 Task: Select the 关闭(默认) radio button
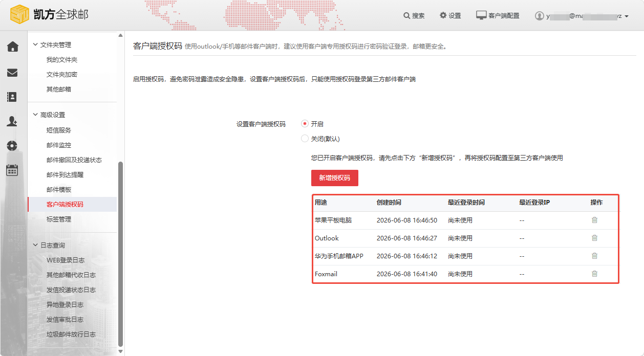pos(305,139)
